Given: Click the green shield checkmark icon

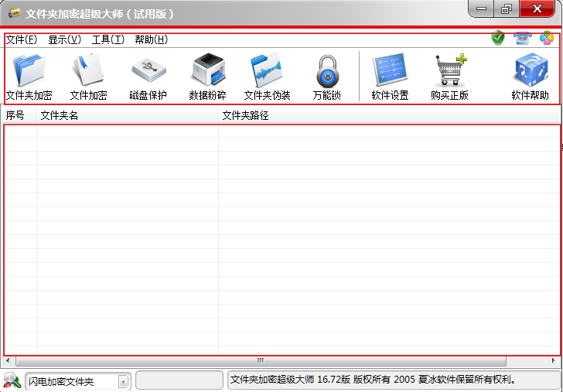Looking at the screenshot, I should click(498, 38).
